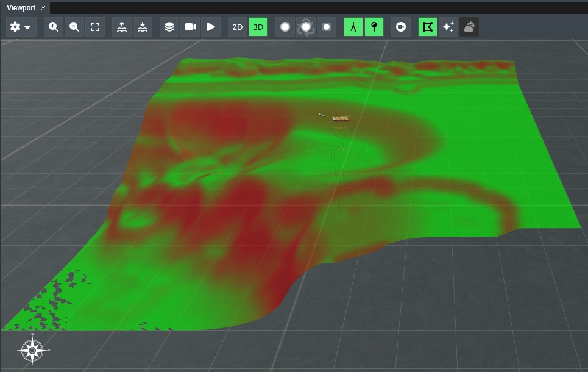Viewport: 588px width, 372px height.
Task: Select the Zoom Out tool
Action: click(x=74, y=26)
